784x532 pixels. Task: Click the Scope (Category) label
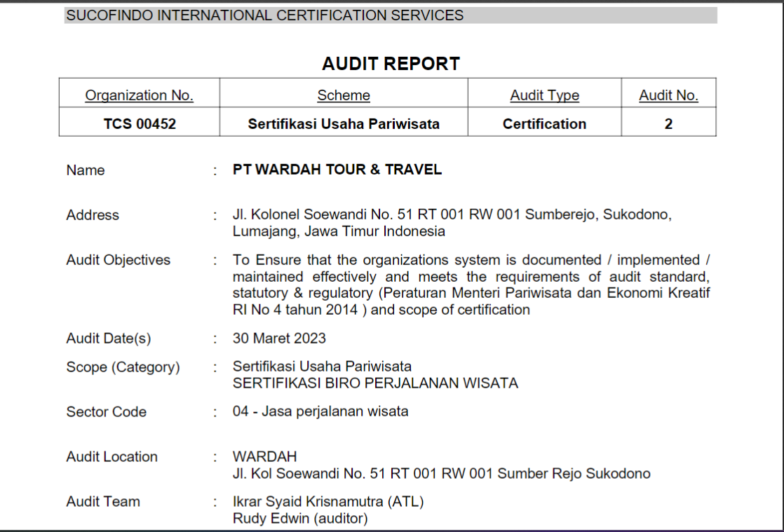coord(123,367)
